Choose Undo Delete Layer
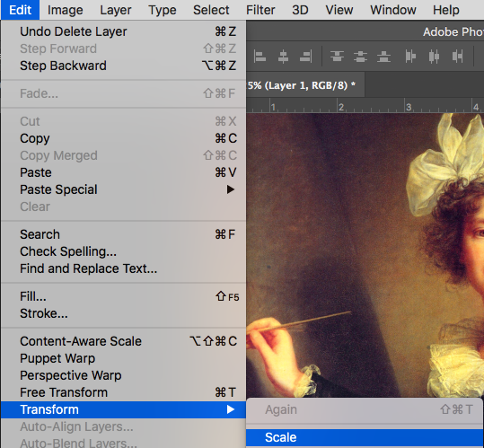 point(124,31)
